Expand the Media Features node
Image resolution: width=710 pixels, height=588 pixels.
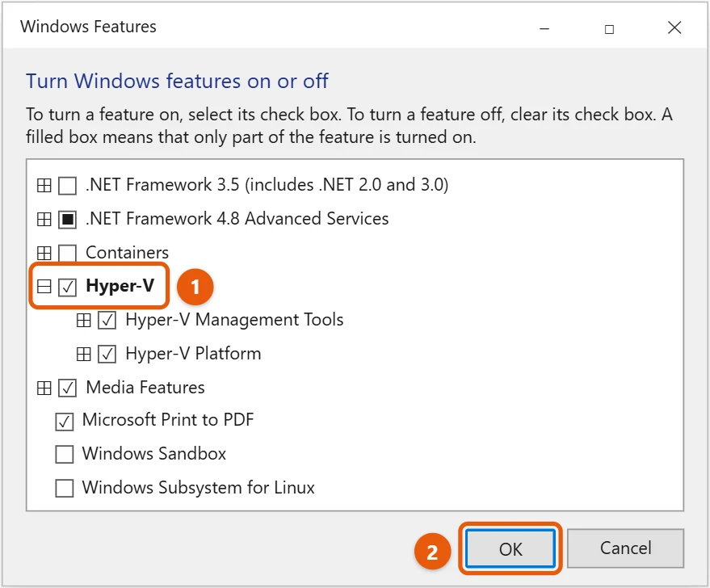point(44,388)
